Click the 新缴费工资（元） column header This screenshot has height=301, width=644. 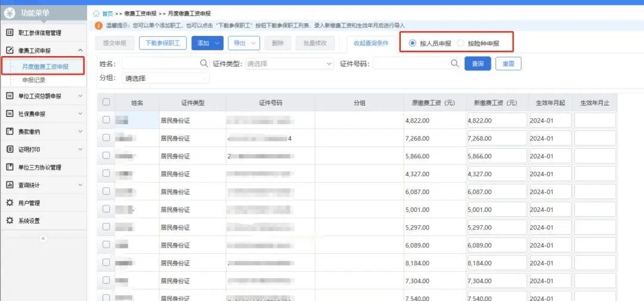pyautogui.click(x=497, y=103)
